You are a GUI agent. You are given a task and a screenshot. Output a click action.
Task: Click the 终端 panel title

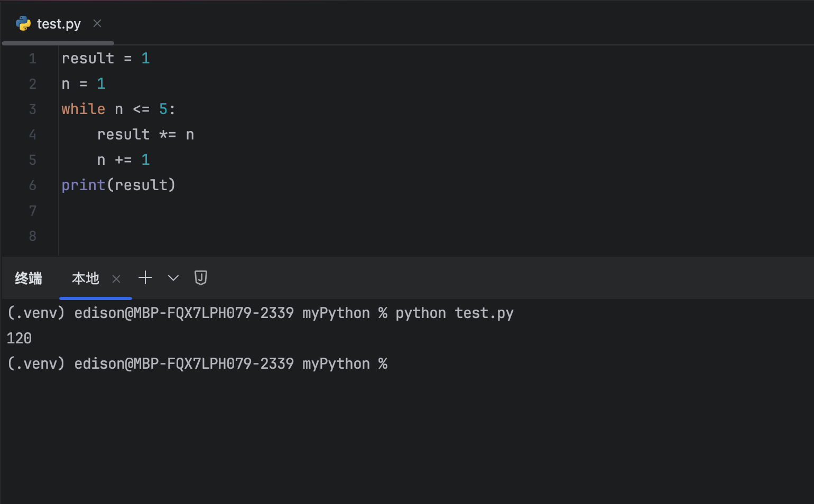pos(29,278)
